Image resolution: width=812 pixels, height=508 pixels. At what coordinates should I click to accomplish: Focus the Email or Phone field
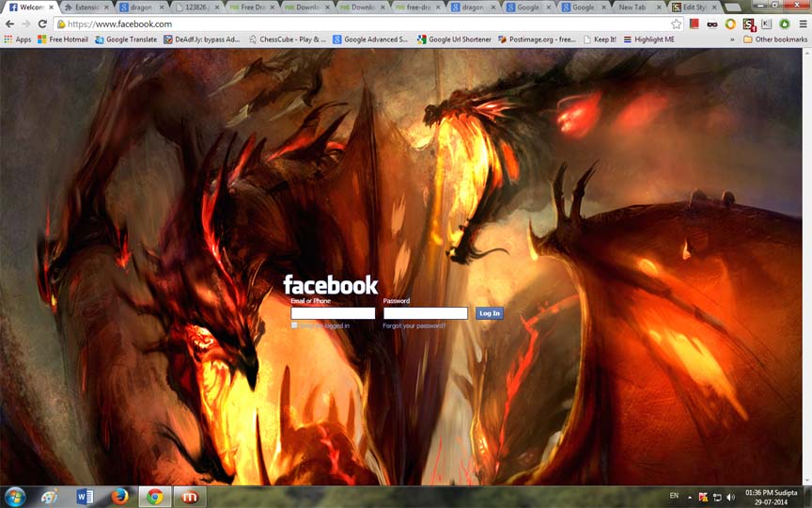coord(333,313)
